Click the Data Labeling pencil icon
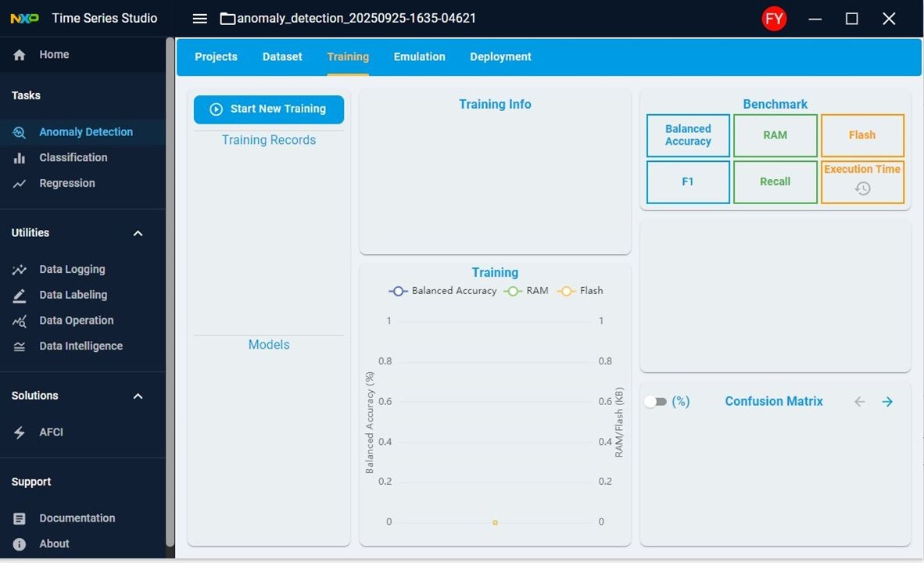The width and height of the screenshot is (924, 563). [20, 296]
